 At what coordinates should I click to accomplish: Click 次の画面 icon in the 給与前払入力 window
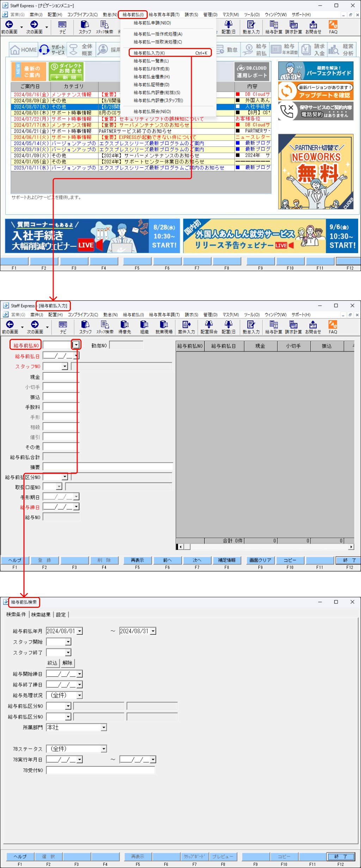[35, 327]
